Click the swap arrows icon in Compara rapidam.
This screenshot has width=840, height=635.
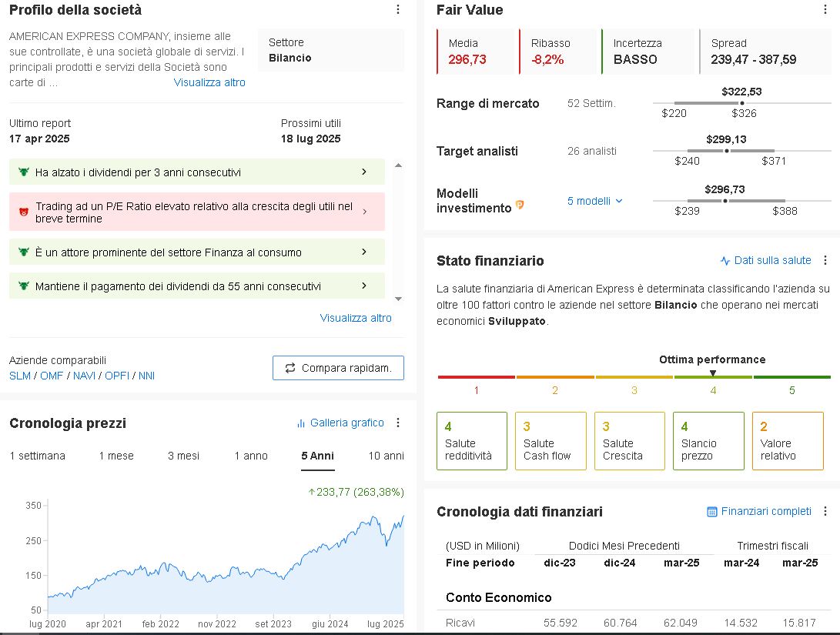tap(290, 368)
